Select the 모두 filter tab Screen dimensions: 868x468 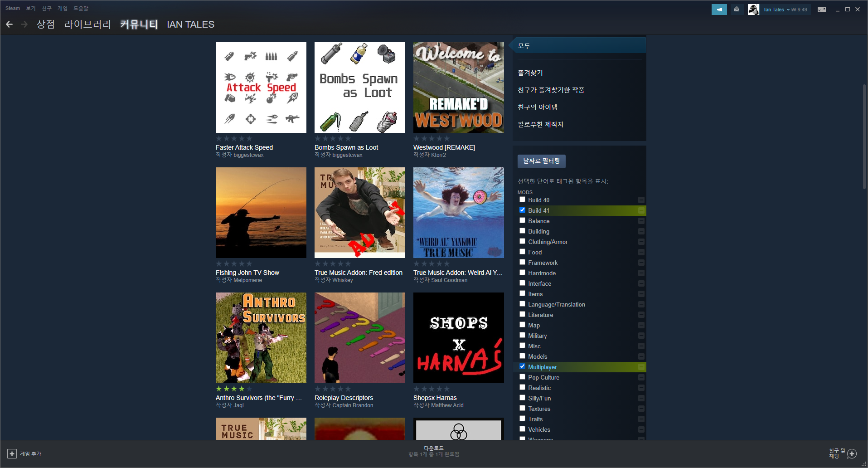(x=579, y=45)
